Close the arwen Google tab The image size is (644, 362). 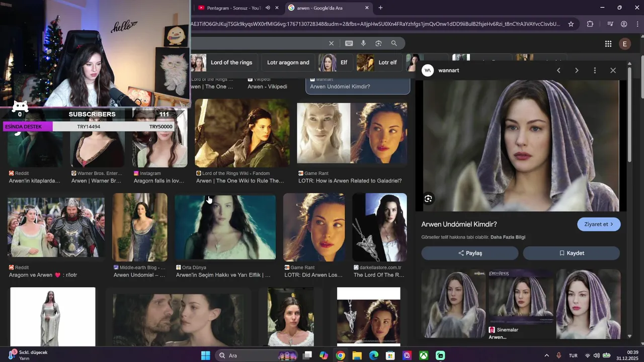coord(367,8)
